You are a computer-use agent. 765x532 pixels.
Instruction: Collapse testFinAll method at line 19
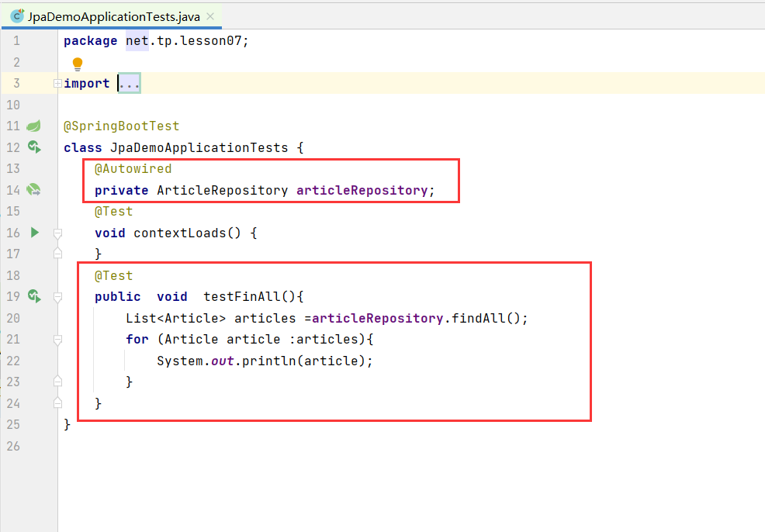(57, 298)
